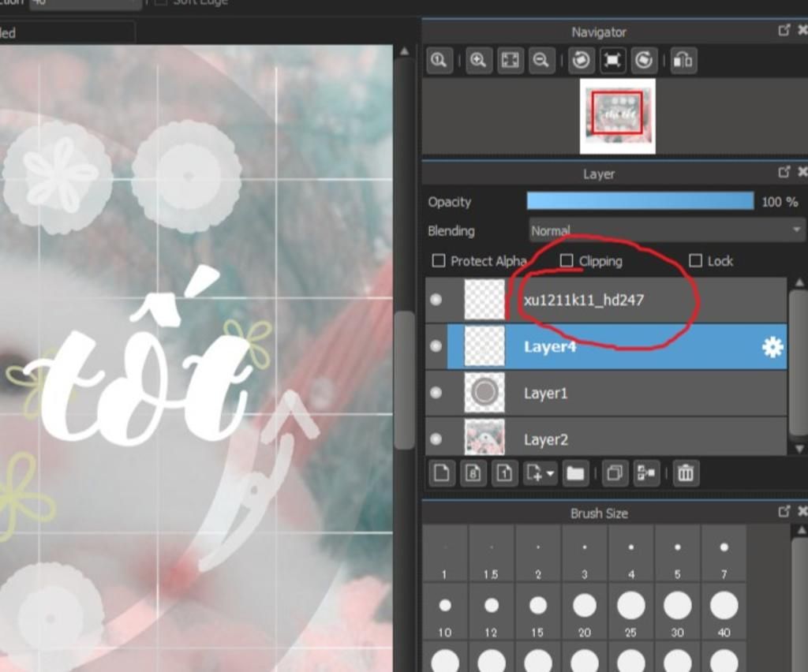
Task: Fit canvas to window in Navigator
Action: tap(511, 60)
